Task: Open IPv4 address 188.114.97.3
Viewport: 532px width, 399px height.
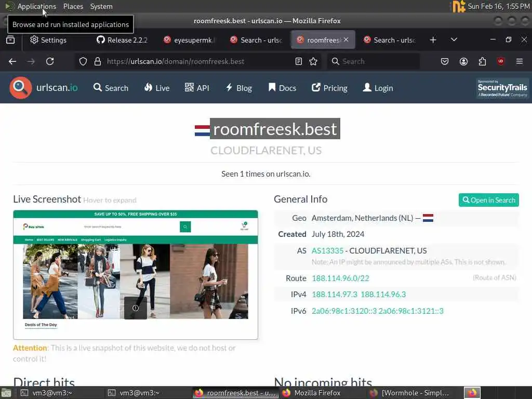Action: click(335, 294)
